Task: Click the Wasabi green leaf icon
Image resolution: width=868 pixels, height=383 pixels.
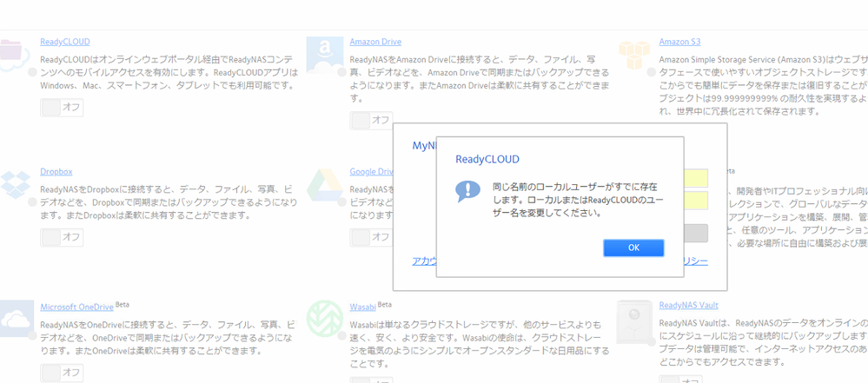Action: 325,319
